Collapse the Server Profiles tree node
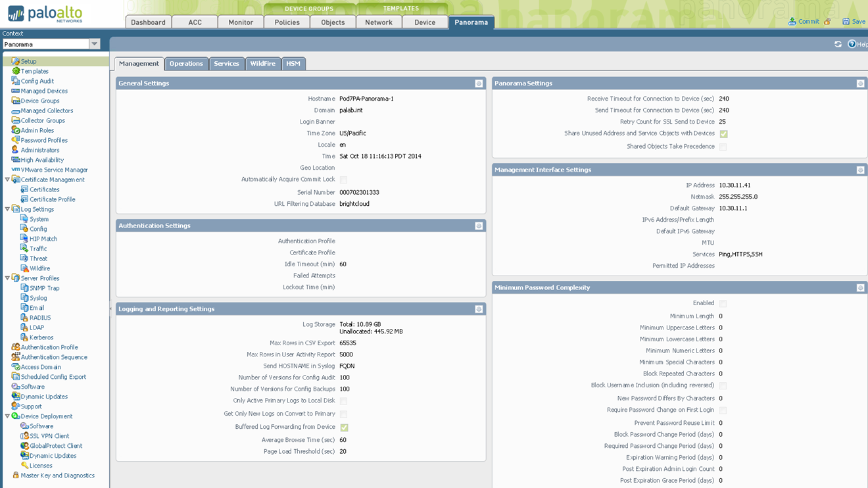Viewport: 868px width, 488px height. point(7,278)
